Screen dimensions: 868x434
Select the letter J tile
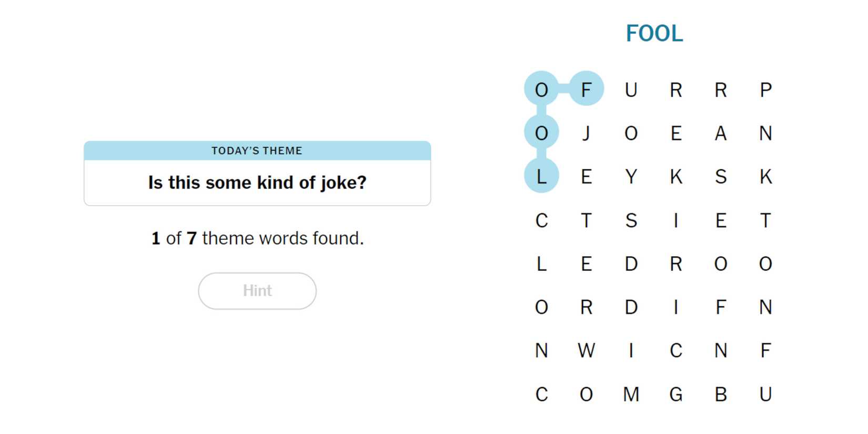click(586, 133)
